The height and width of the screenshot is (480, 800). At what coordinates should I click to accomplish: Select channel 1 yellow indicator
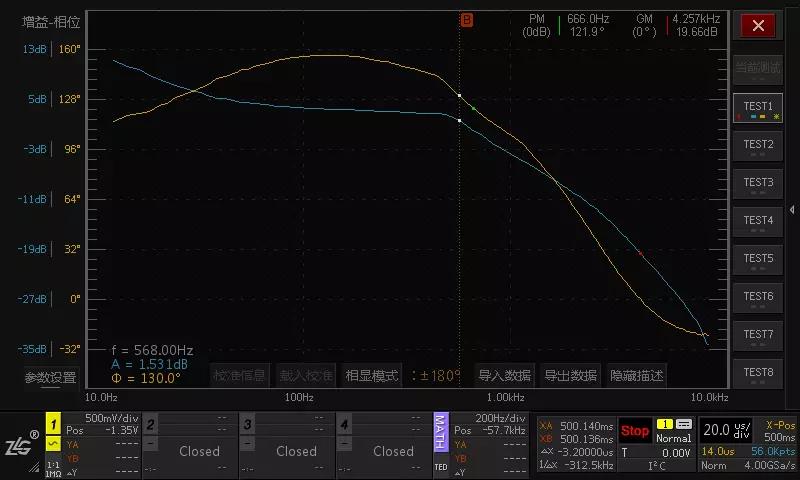[x=53, y=424]
